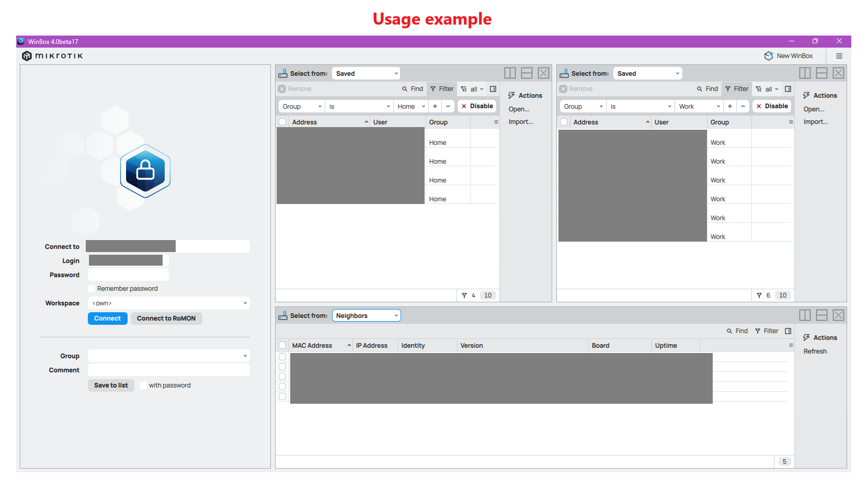Open column menu icon in Neighbors table
This screenshot has width=868, height=489.
click(x=791, y=345)
